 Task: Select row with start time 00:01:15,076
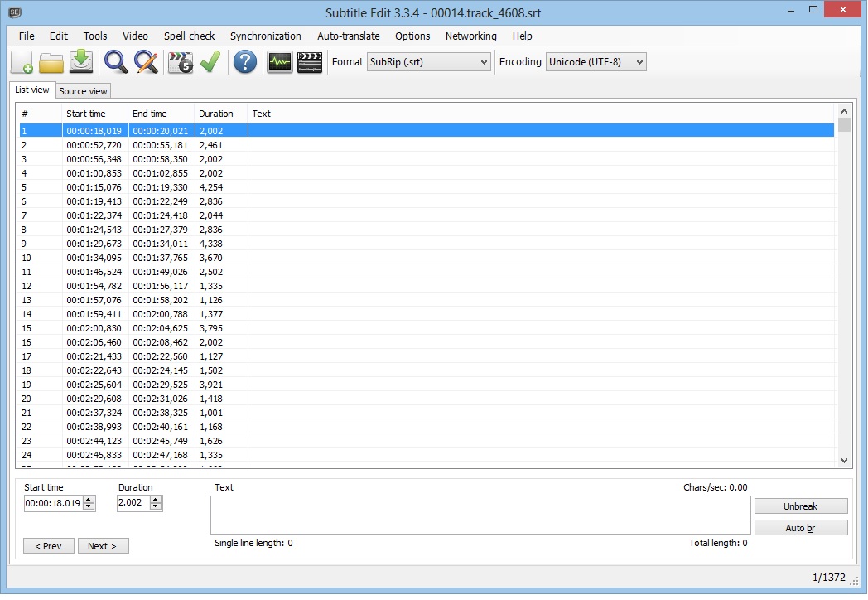[427, 187]
